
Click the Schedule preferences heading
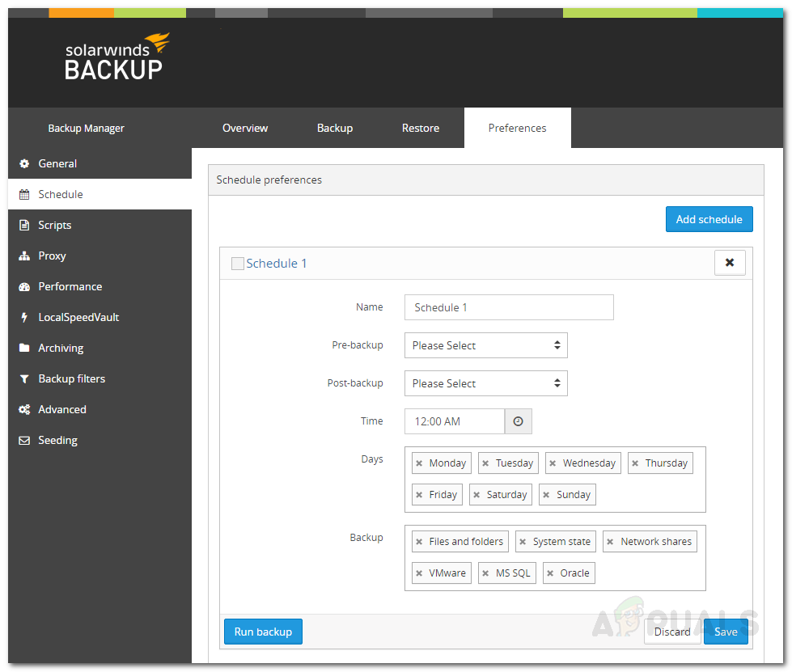point(269,180)
